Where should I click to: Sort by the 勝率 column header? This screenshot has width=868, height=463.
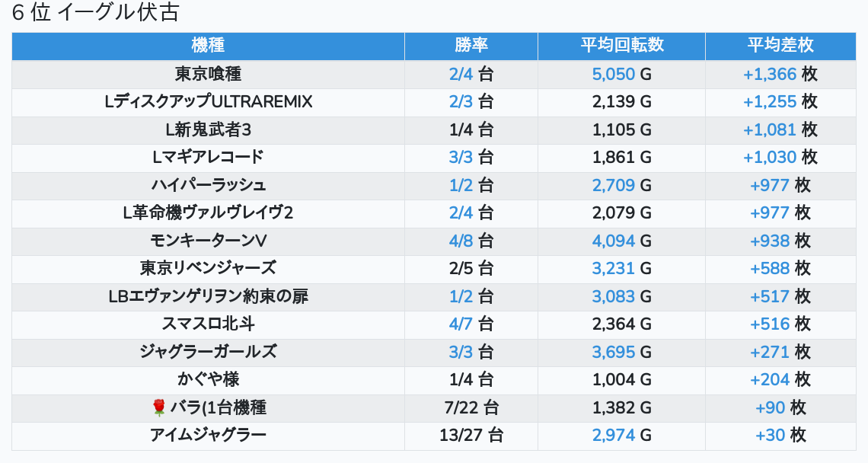pos(471,46)
